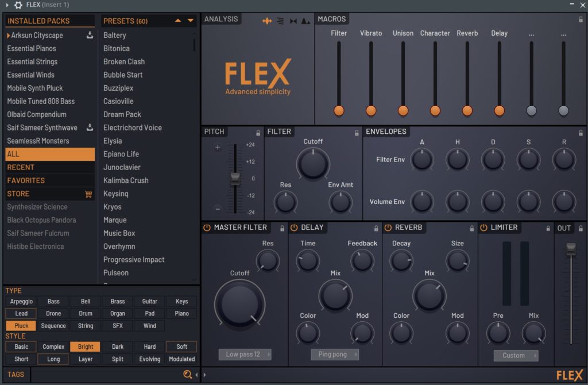Select the stereo width analysis view icon
588x385 pixels.
click(x=293, y=21)
